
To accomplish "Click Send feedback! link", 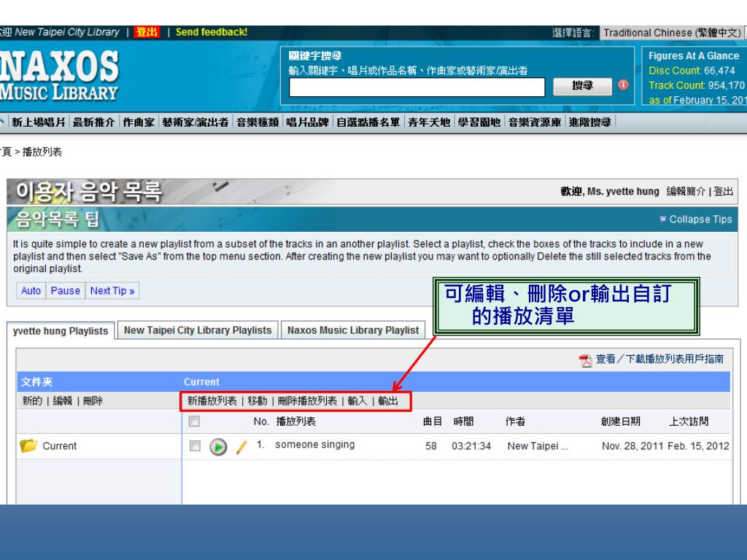I will (212, 32).
